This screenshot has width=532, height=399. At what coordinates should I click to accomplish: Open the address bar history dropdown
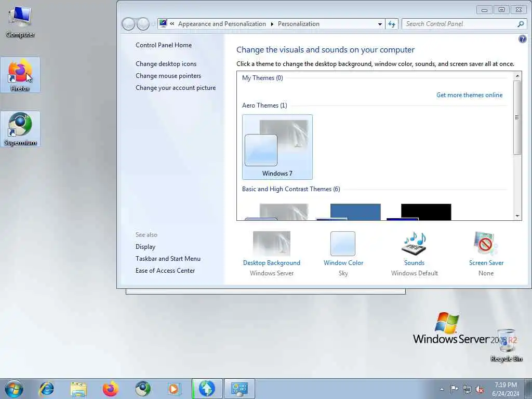click(x=380, y=24)
